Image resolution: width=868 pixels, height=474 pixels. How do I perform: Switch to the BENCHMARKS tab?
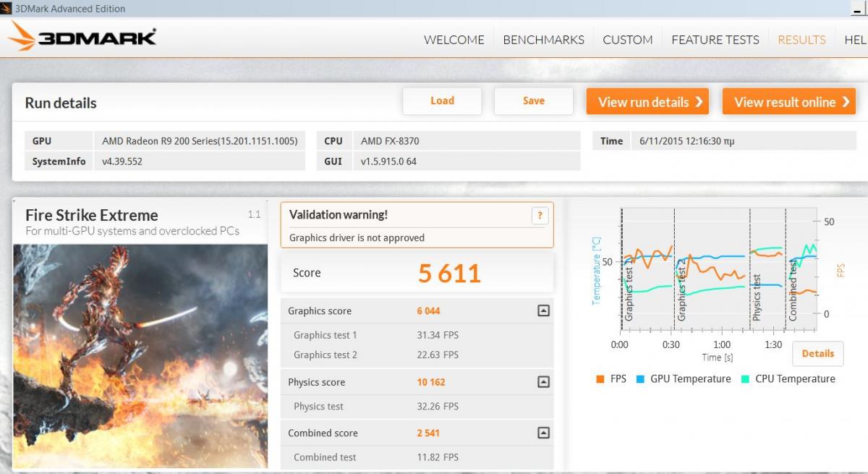pyautogui.click(x=543, y=40)
